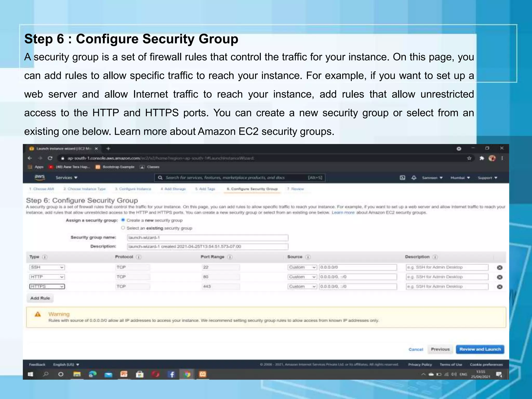Delete the HTTPS rule with its X icon
Image resolution: width=532 pixels, height=399 pixels.
500,287
